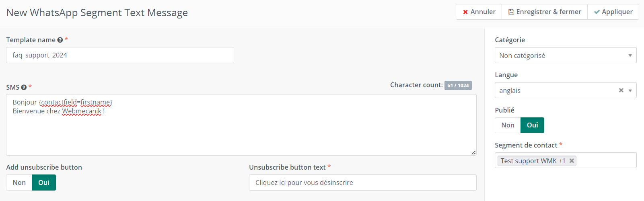
Task: Click the help icon next to SMS
Action: pyautogui.click(x=24, y=87)
